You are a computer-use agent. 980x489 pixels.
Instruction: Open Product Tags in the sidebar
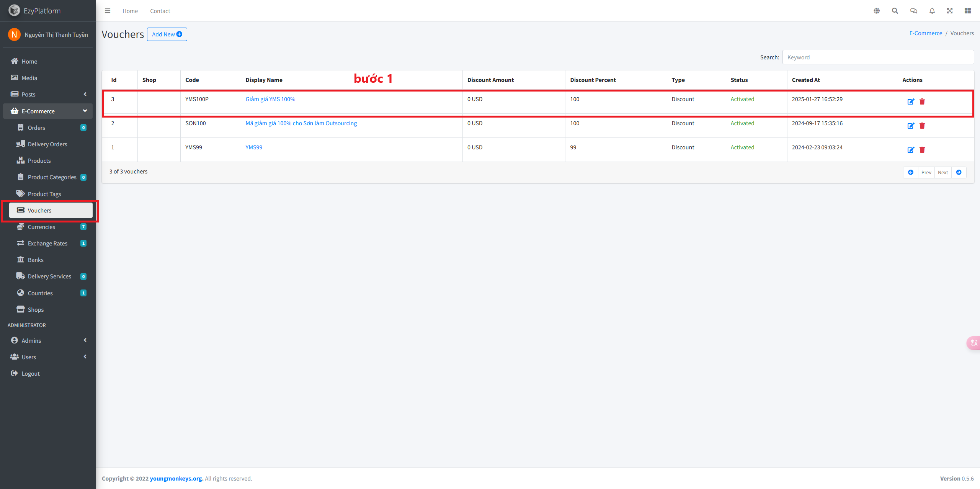click(x=51, y=194)
